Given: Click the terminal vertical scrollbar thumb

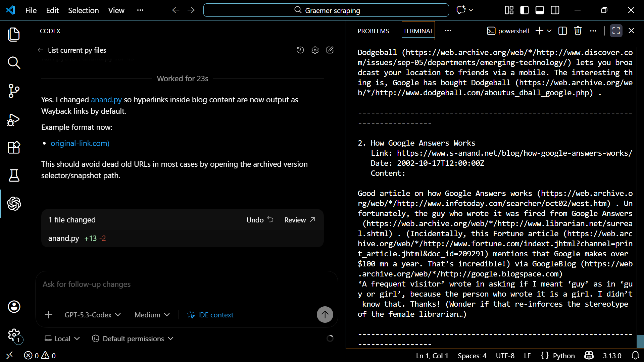Looking at the screenshot, I should [640, 342].
